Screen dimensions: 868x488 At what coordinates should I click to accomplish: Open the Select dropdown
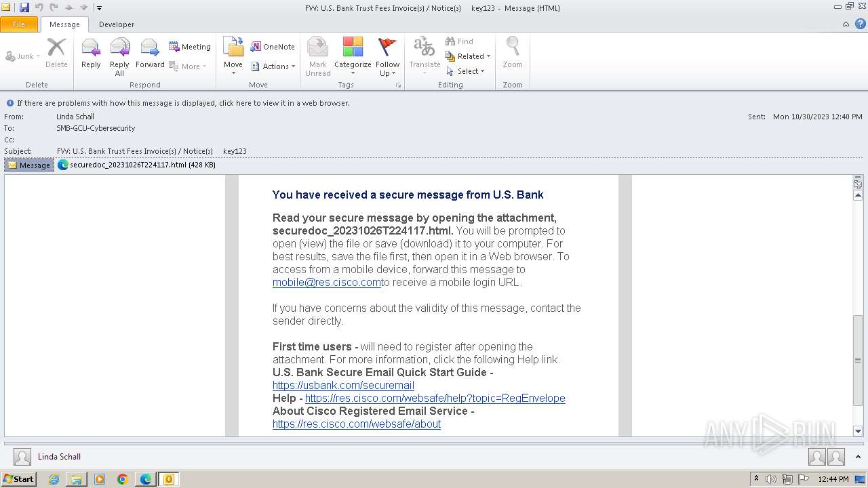coord(465,71)
